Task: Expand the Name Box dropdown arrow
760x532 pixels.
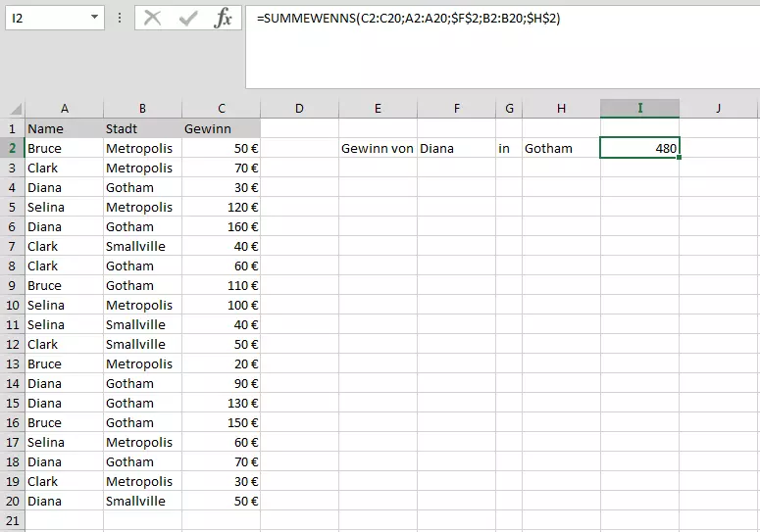Action: click(x=93, y=18)
